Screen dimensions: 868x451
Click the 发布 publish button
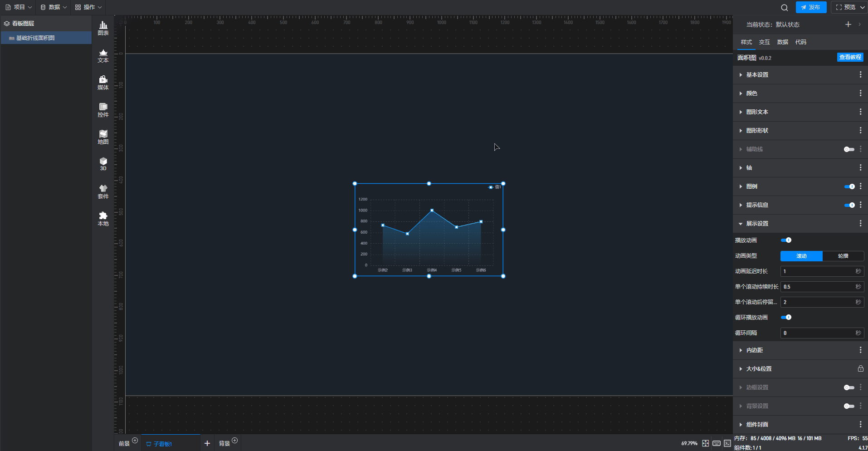click(x=811, y=7)
